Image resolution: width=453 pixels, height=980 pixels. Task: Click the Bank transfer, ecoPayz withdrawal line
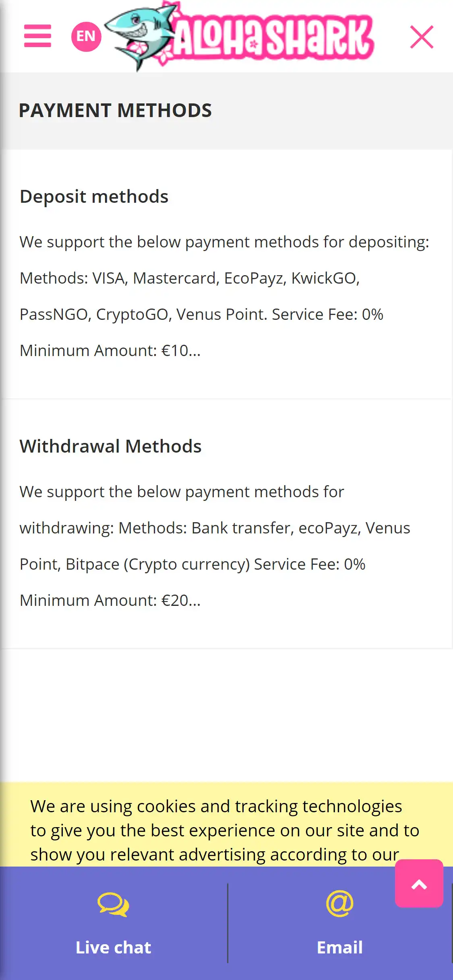coord(215,528)
